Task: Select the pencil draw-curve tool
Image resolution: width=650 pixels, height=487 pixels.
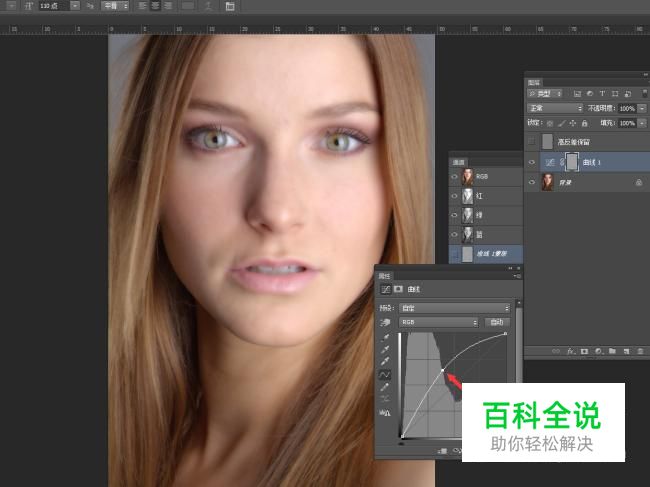Action: (386, 387)
